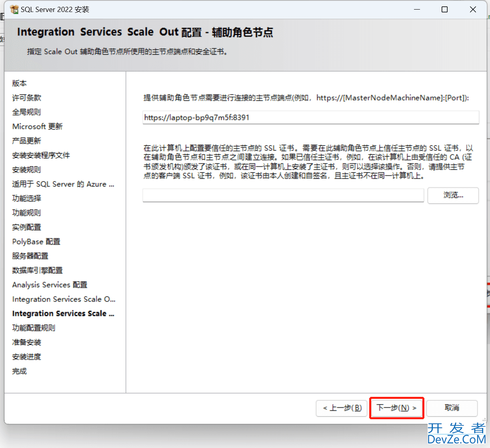490x448 pixels.
Task: Maximize the SQL Server setup window
Action: (444, 10)
